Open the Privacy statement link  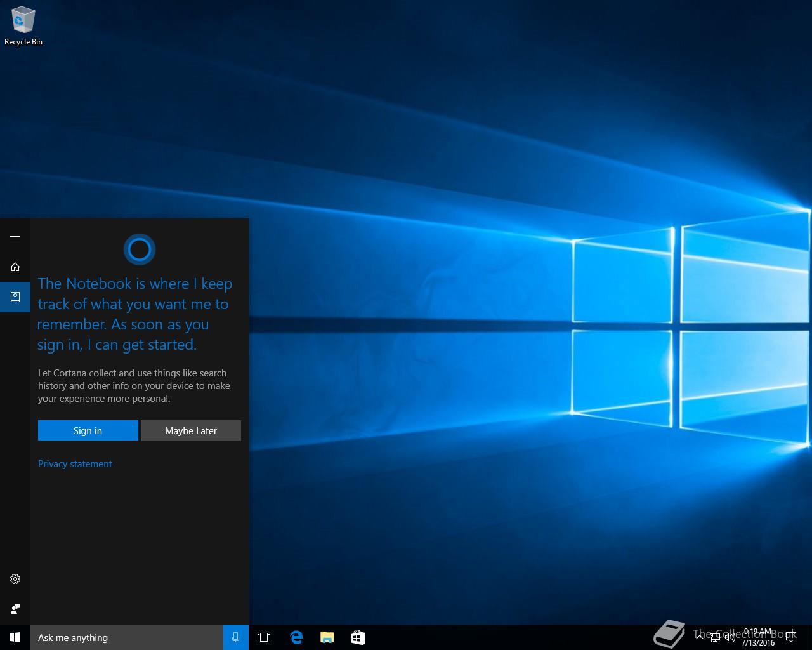point(75,464)
